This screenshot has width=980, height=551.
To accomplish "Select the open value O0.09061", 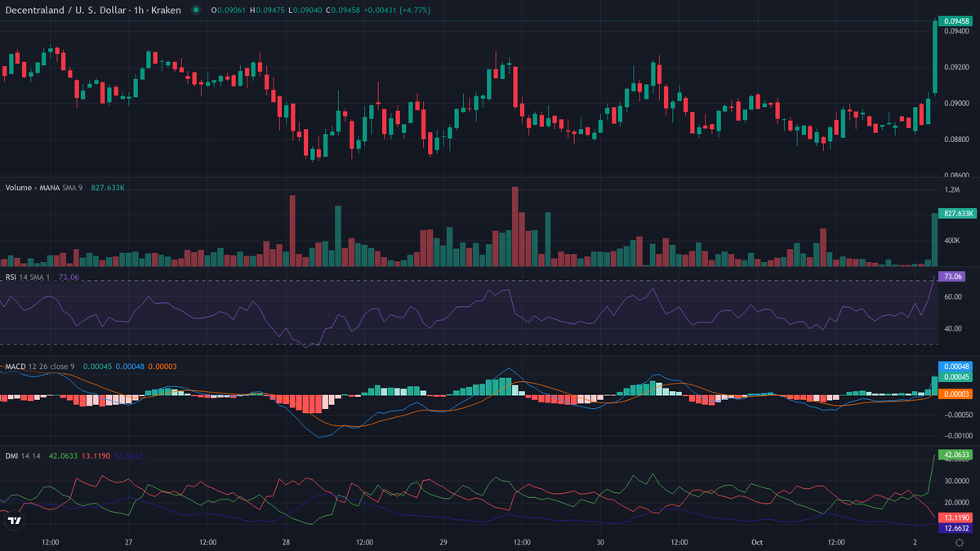I will pyautogui.click(x=229, y=11).
